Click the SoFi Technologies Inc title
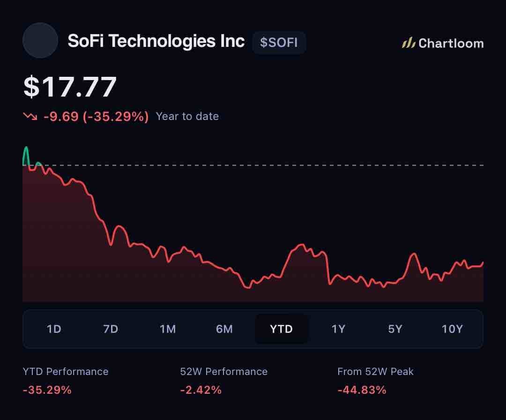 (x=156, y=41)
